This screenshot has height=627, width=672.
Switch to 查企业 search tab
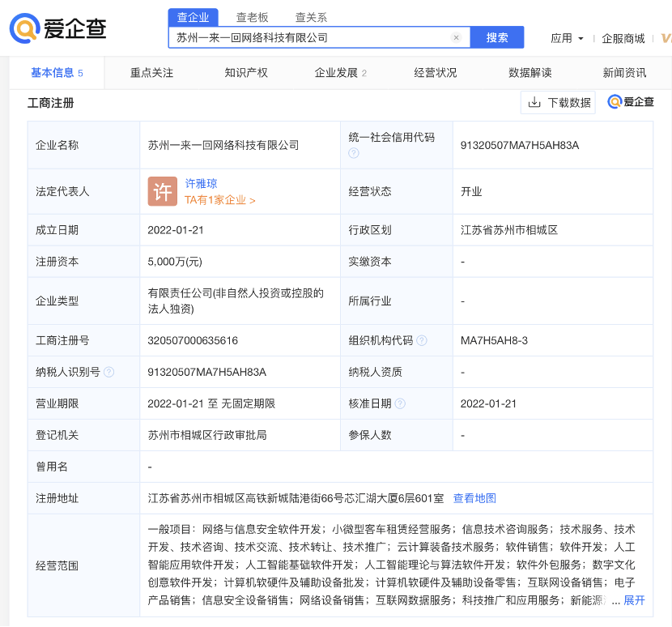(194, 17)
